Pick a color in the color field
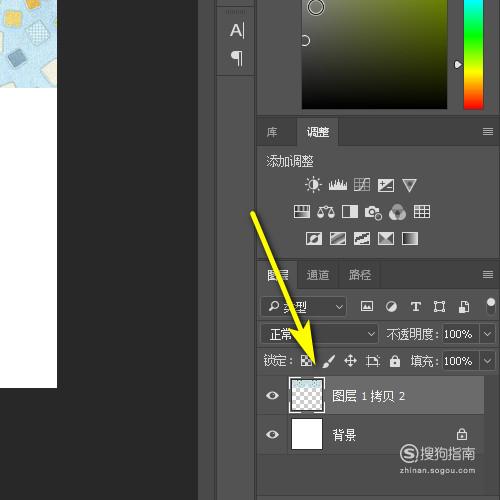Image resolution: width=500 pixels, height=500 pixels. pyautogui.click(x=374, y=54)
